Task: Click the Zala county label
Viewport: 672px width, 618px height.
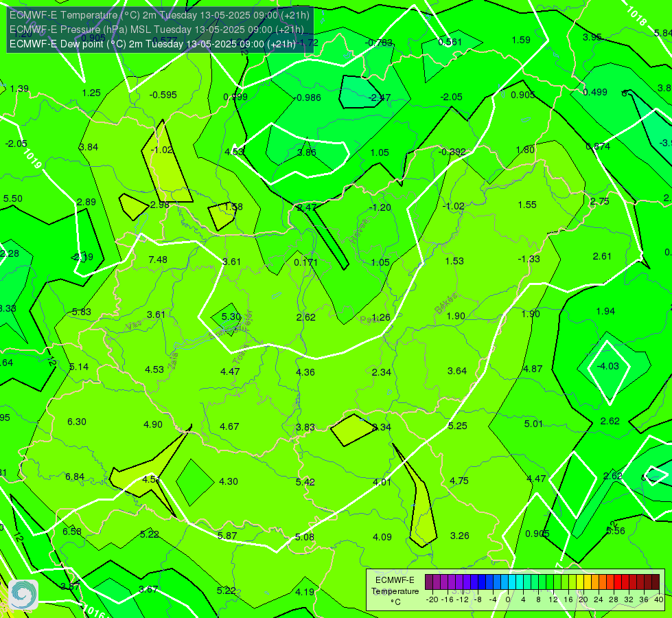Action: (x=173, y=361)
